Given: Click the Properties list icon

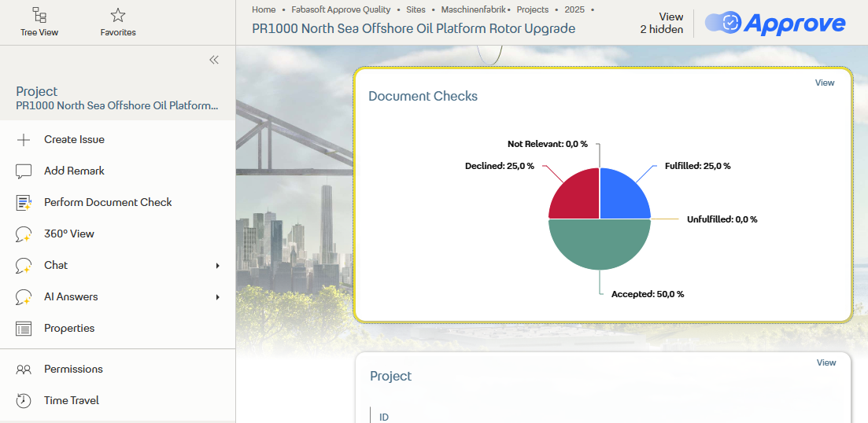Looking at the screenshot, I should 24,329.
